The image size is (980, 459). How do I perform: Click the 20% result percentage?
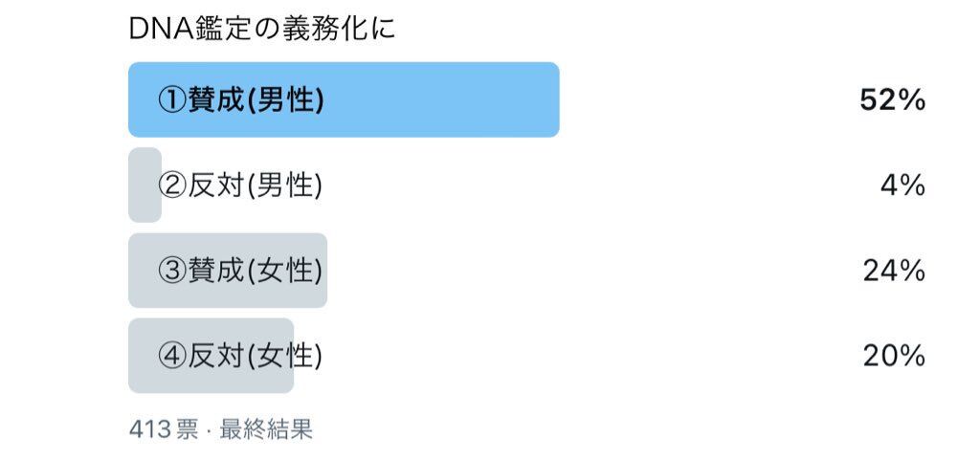tap(894, 357)
